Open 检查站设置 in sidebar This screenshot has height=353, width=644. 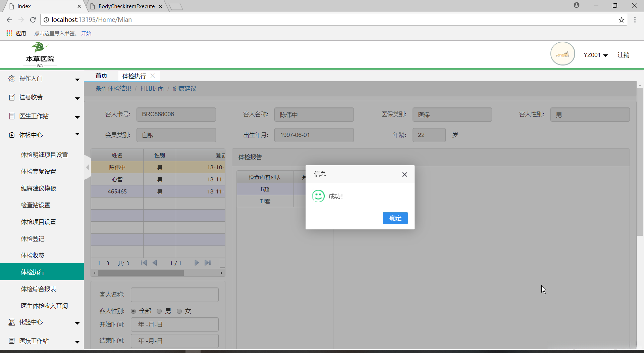click(35, 205)
